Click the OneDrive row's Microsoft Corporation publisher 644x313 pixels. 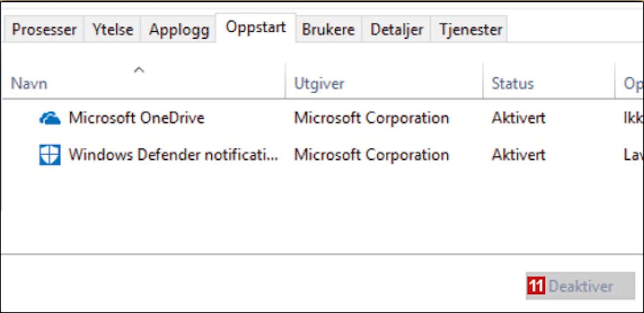[x=371, y=118]
